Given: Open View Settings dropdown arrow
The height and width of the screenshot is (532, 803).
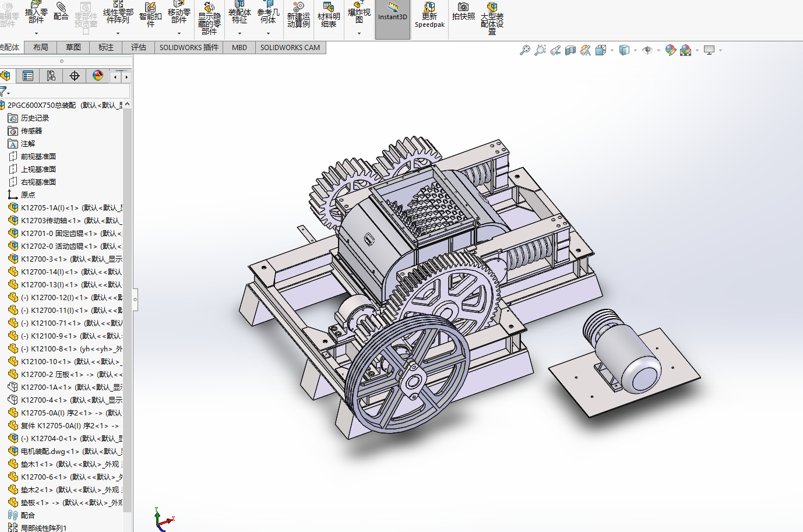Looking at the screenshot, I should pyautogui.click(x=721, y=51).
